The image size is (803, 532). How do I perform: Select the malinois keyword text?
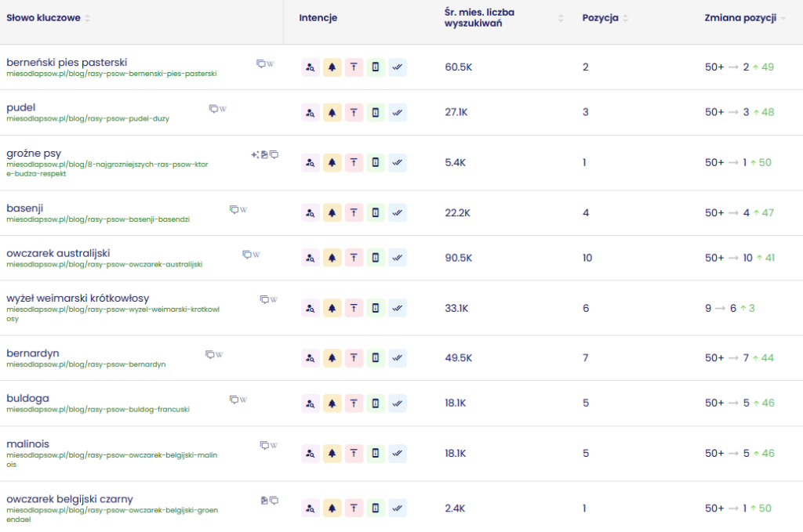point(27,444)
